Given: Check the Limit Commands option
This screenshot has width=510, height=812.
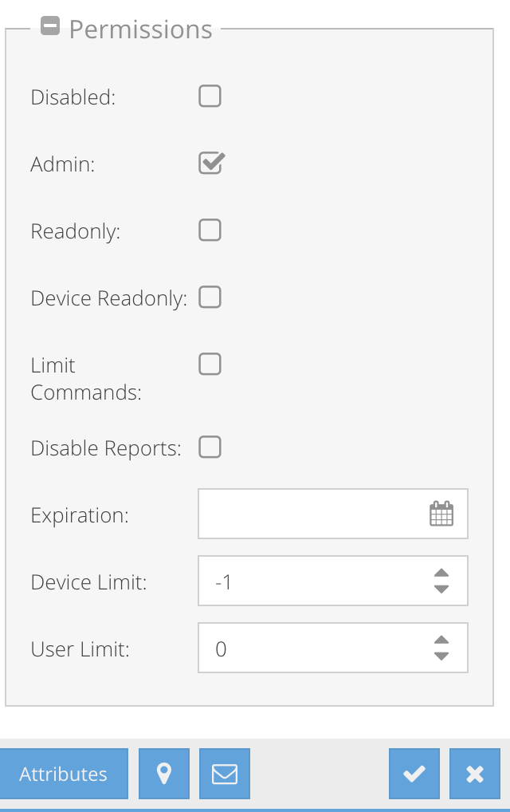Looking at the screenshot, I should click(210, 364).
